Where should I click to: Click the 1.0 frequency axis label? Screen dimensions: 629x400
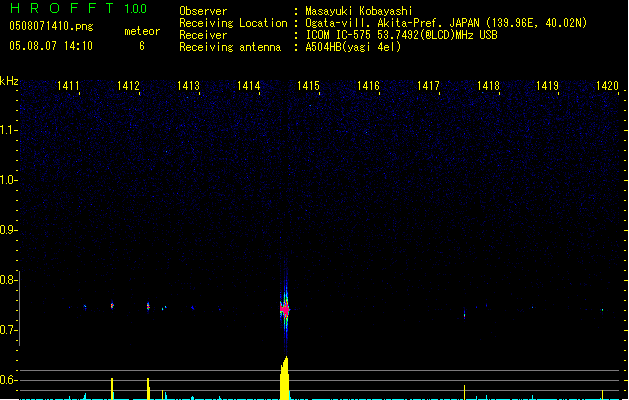[x=9, y=180]
